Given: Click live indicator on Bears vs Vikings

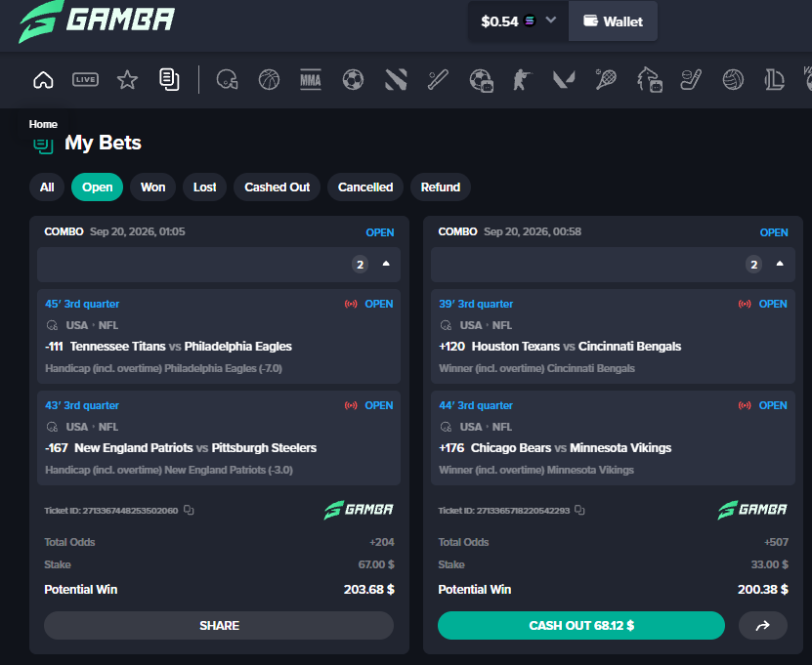Looking at the screenshot, I should pyautogui.click(x=745, y=405).
